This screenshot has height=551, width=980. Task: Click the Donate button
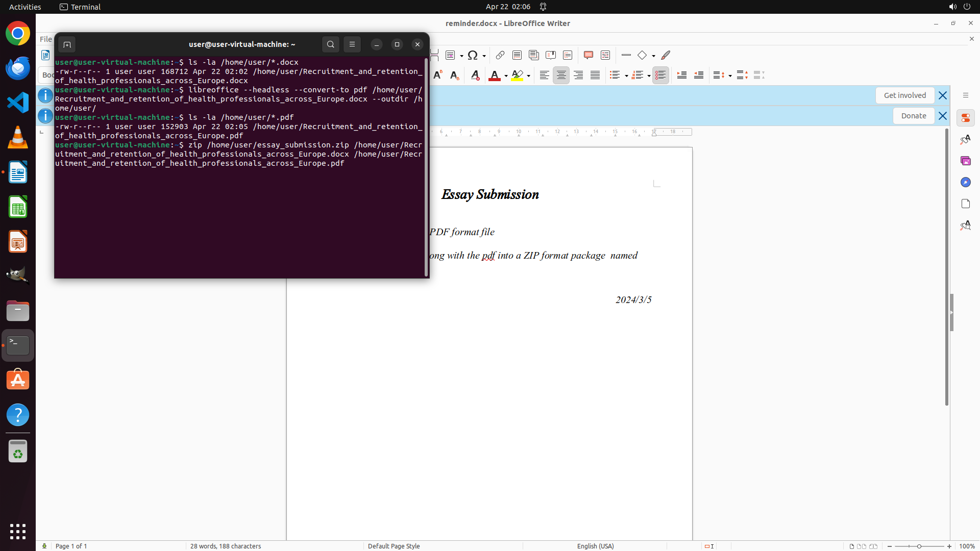[913, 116]
